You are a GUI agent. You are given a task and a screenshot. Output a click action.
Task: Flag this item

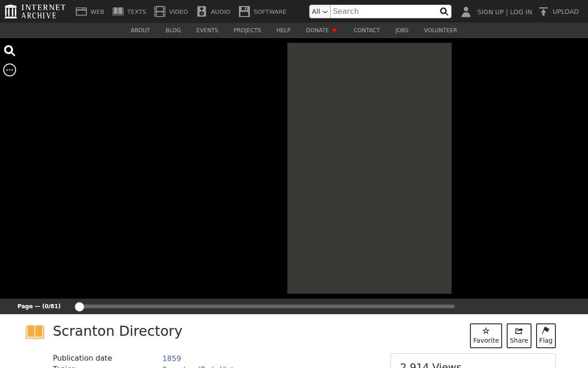546,336
